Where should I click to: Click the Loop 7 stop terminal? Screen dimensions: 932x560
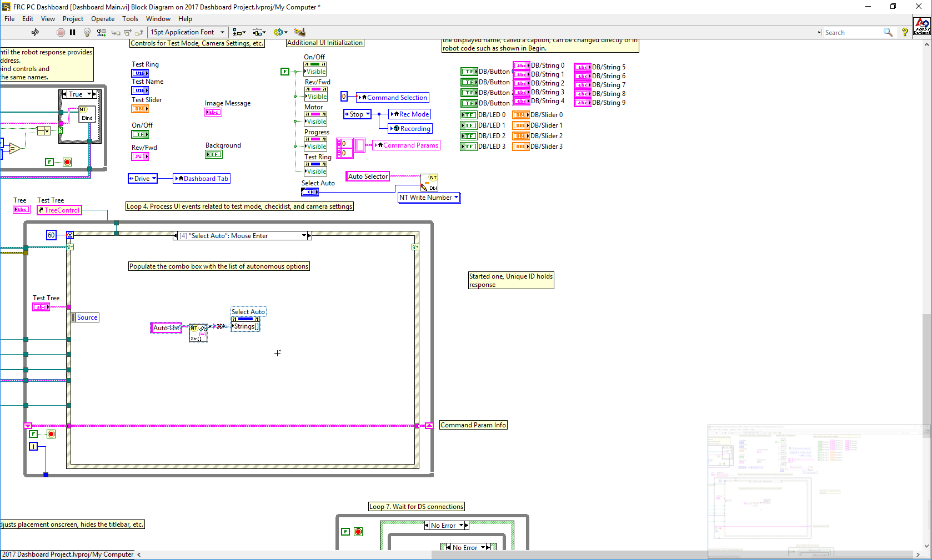pyautogui.click(x=358, y=532)
